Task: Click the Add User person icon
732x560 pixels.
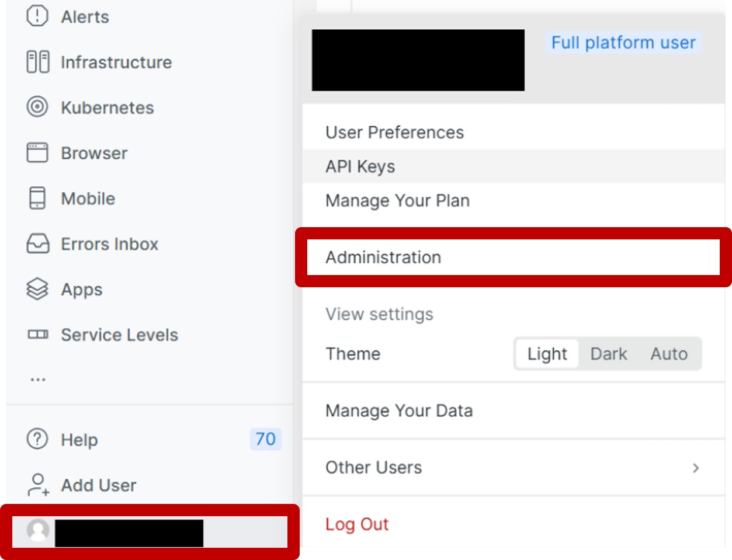Action: tap(38, 485)
